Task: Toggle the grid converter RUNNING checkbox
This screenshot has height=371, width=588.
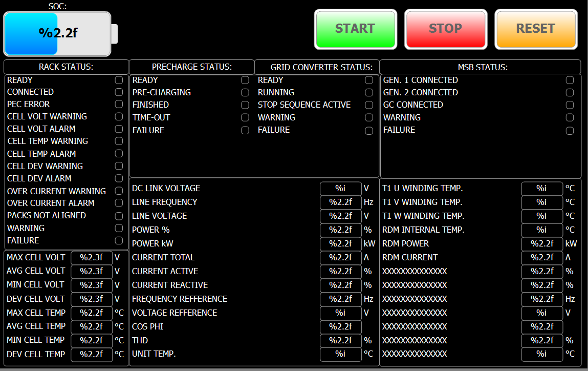Action: (369, 93)
